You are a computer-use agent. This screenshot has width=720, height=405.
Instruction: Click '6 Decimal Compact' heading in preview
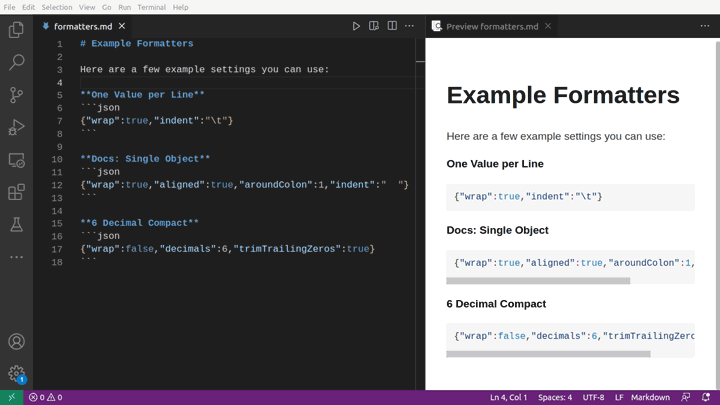click(496, 304)
